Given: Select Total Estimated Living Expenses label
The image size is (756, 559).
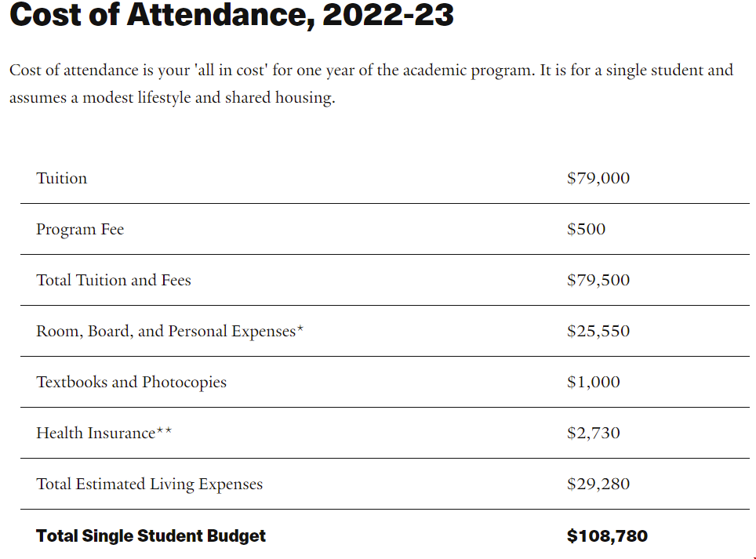Looking at the screenshot, I should tap(150, 485).
